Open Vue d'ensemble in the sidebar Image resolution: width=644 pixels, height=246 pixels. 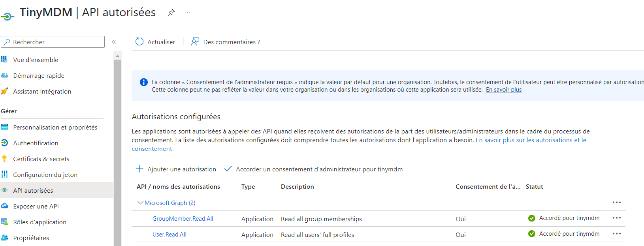click(x=36, y=60)
